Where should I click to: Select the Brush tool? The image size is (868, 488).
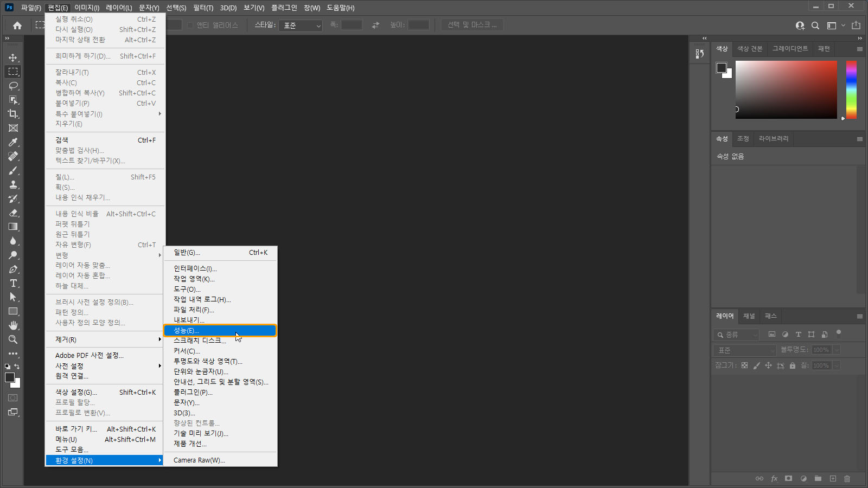[13, 170]
